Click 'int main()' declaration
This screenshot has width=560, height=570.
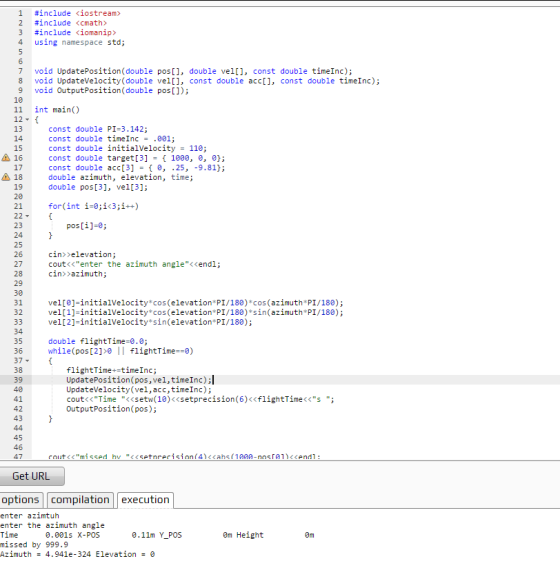(x=57, y=110)
